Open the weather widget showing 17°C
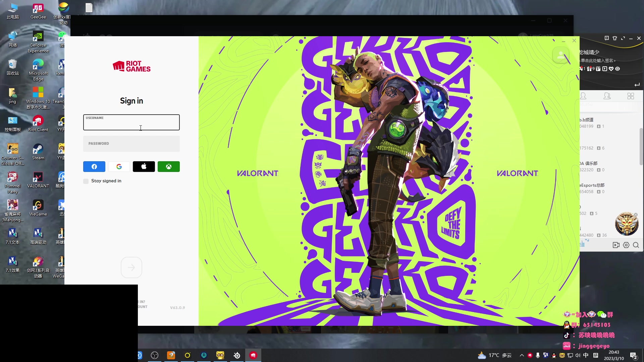 pos(495,355)
